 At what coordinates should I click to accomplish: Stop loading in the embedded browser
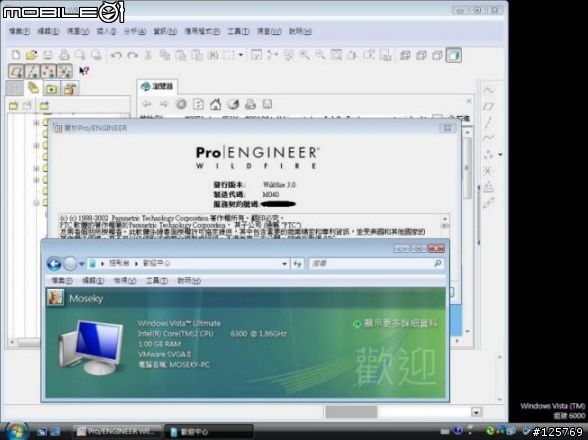[181, 104]
